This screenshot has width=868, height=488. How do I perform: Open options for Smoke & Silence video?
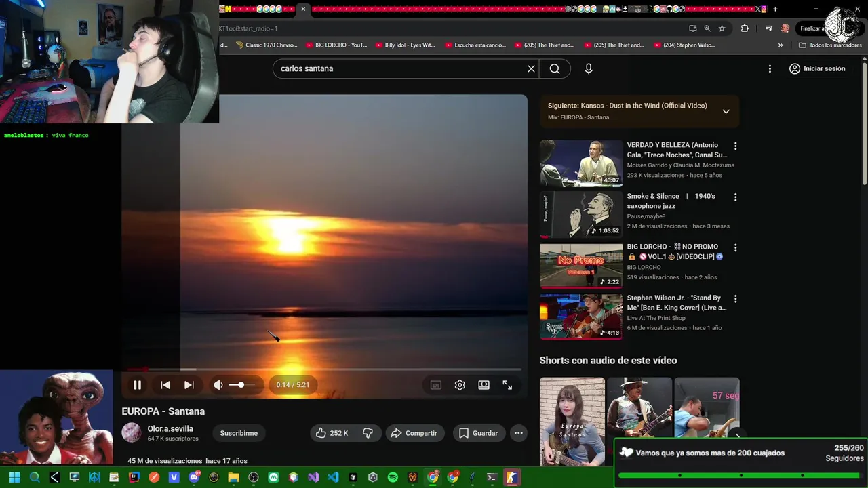click(735, 197)
